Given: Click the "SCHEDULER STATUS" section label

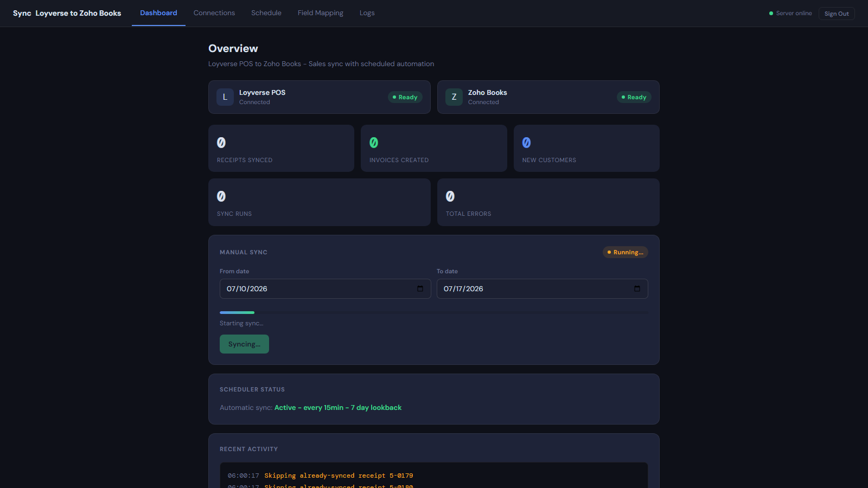Looking at the screenshot, I should (x=252, y=389).
